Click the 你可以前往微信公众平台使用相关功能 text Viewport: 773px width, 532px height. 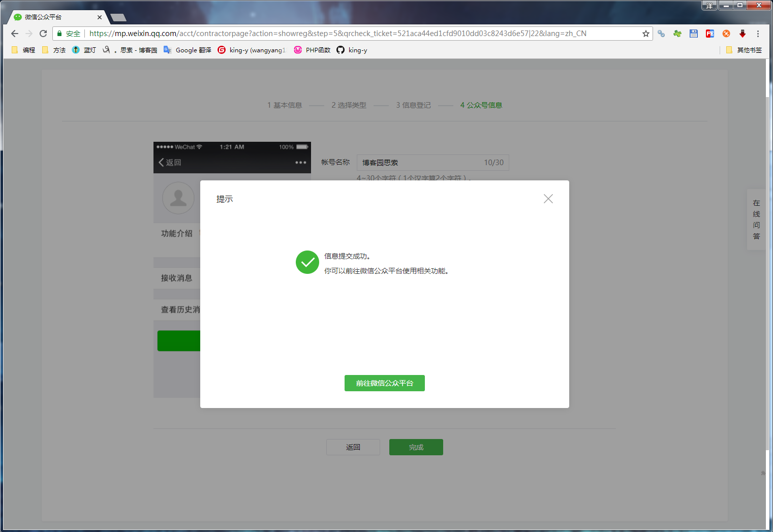[386, 271]
